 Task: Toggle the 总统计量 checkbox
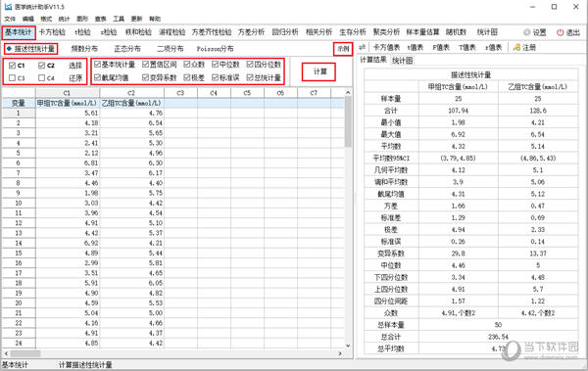click(250, 77)
